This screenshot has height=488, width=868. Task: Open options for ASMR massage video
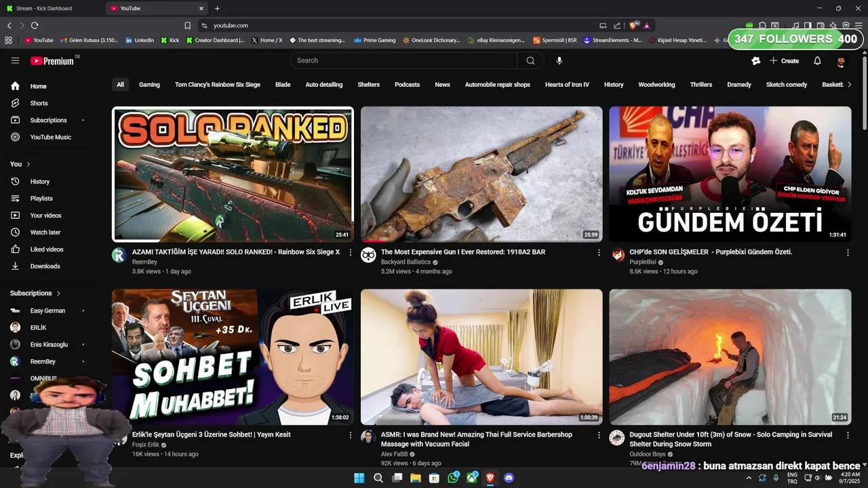[599, 435]
